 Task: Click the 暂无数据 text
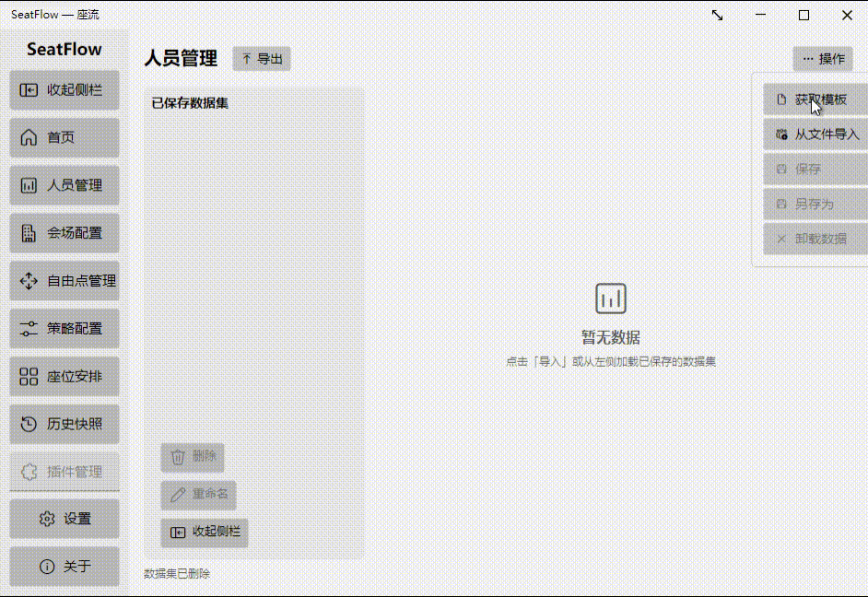point(611,337)
